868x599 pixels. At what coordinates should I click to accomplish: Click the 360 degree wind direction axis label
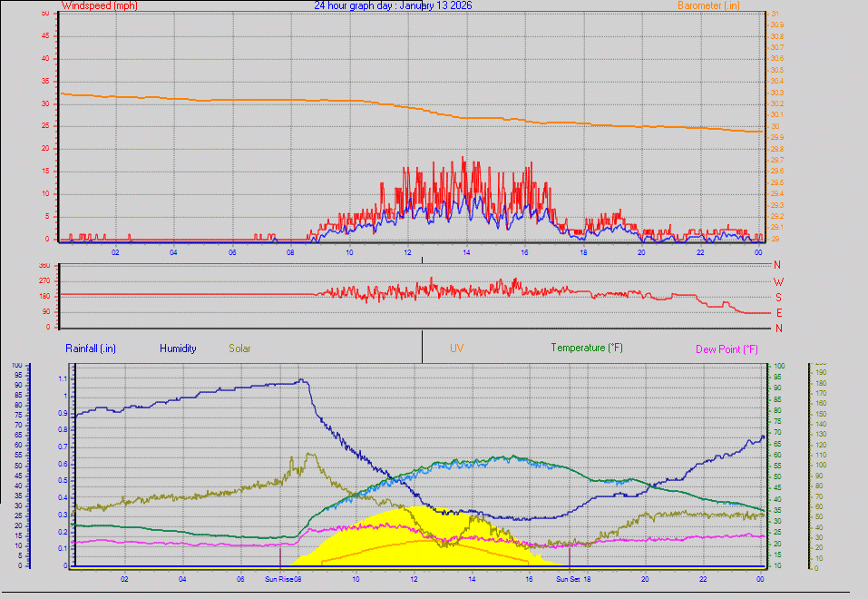pos(44,266)
